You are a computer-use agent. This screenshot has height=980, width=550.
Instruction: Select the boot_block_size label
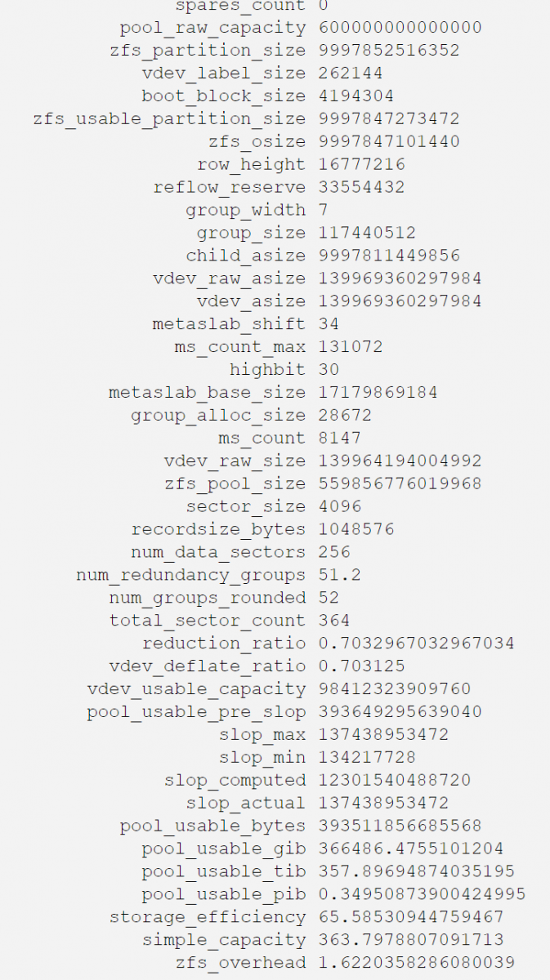pyautogui.click(x=224, y=96)
